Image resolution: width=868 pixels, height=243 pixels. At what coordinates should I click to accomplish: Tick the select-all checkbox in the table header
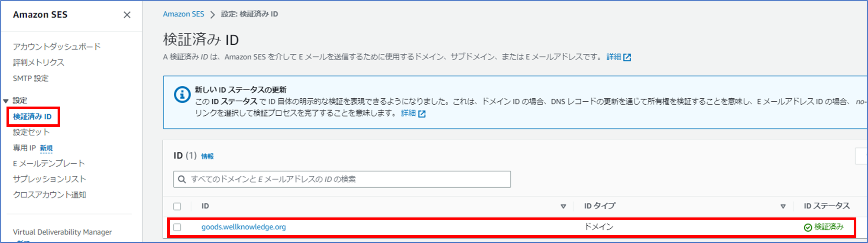[177, 206]
